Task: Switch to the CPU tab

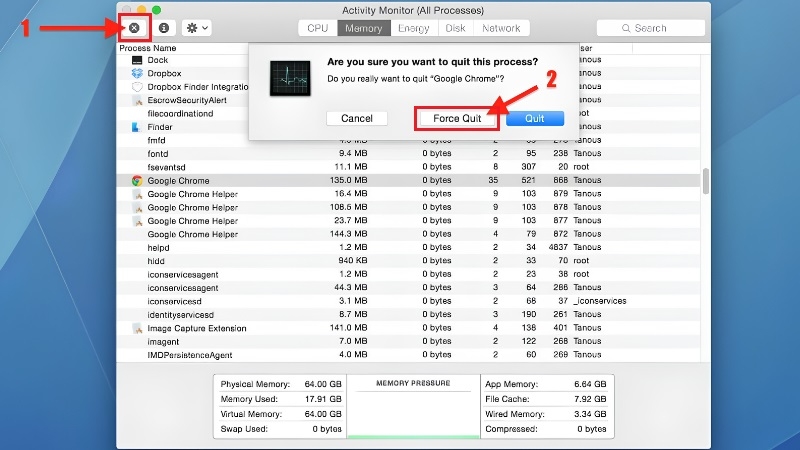Action: tap(317, 28)
